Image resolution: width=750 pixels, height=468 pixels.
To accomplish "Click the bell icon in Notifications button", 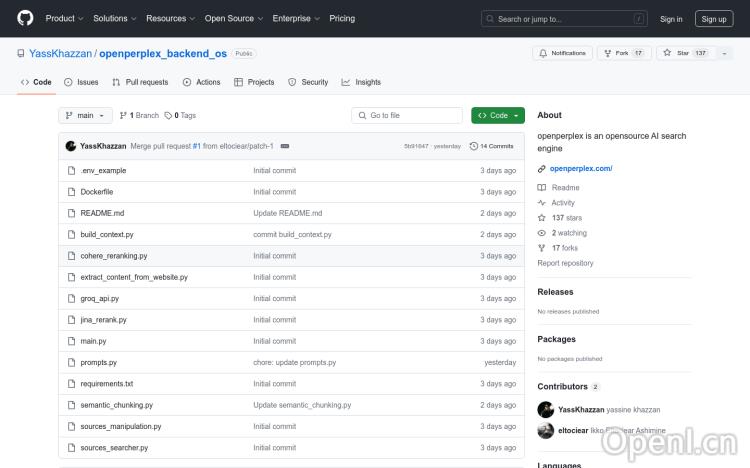I will [543, 53].
